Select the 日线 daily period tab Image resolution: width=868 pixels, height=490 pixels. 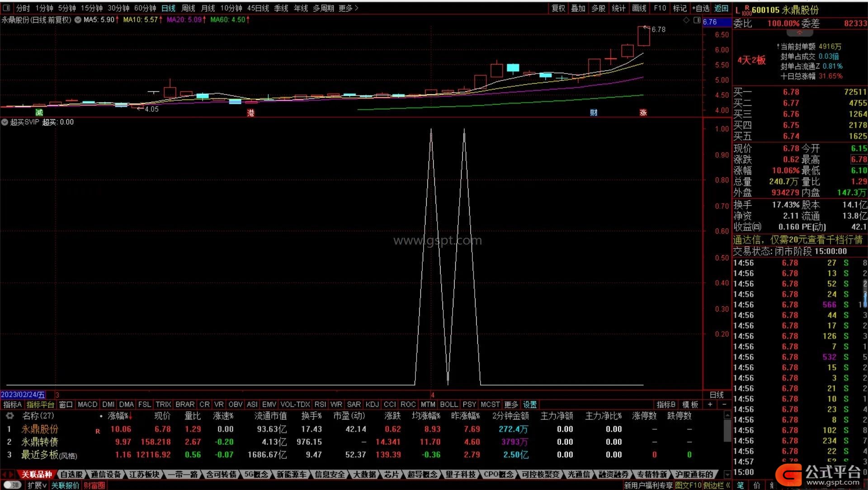(169, 8)
